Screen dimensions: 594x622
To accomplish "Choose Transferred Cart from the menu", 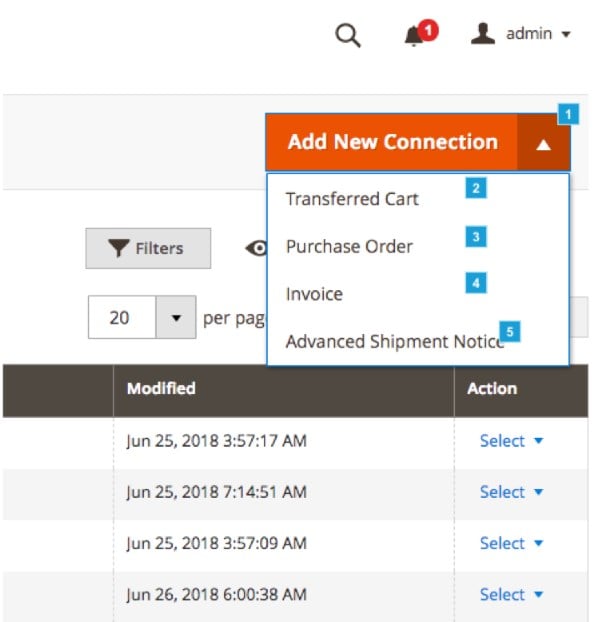I will 352,199.
